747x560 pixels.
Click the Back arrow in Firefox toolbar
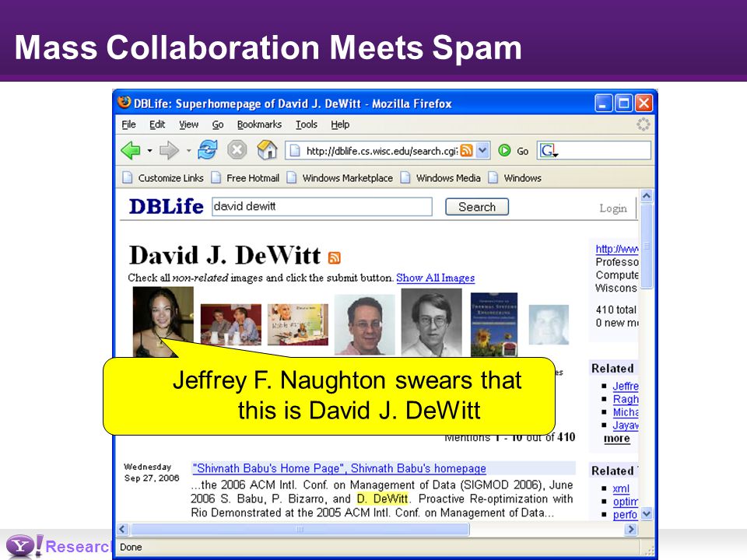pos(131,150)
